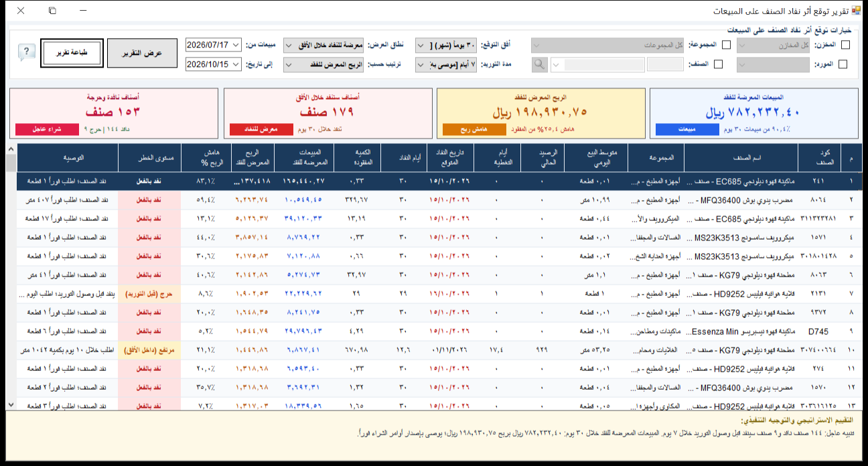
Task: Click the blue مبيعات badge
Action: tap(686, 129)
